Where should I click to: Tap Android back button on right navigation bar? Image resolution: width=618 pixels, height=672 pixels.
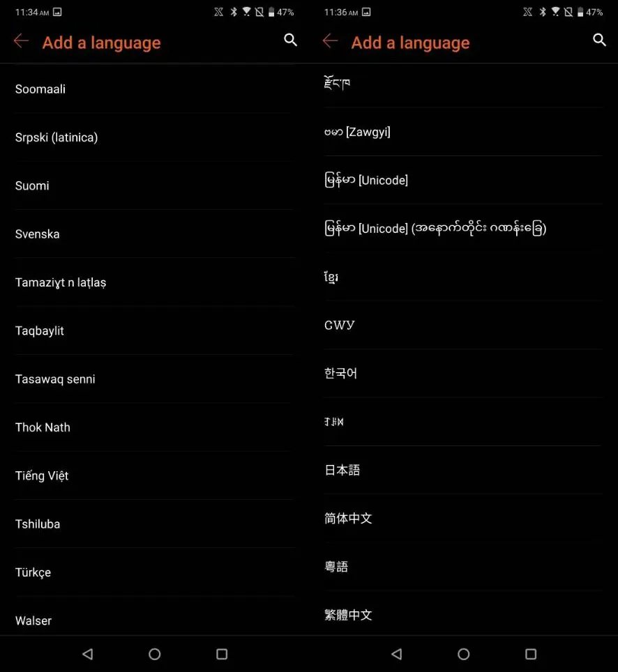(397, 654)
